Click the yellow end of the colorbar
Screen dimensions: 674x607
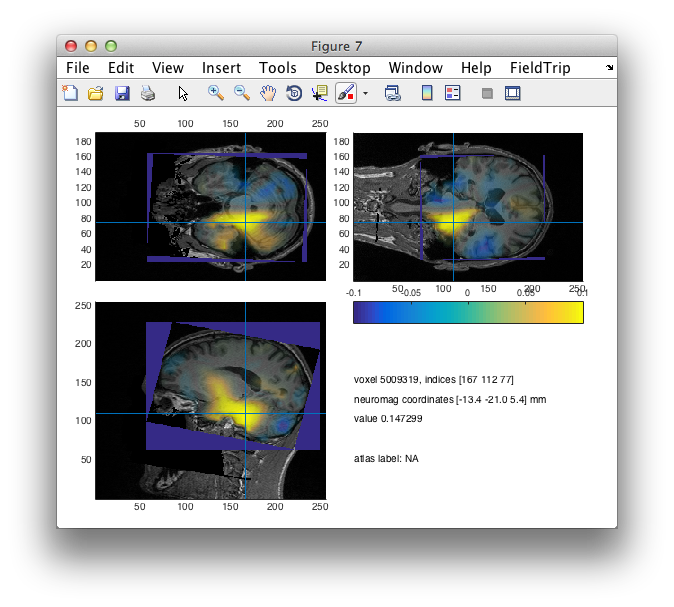[x=574, y=312]
